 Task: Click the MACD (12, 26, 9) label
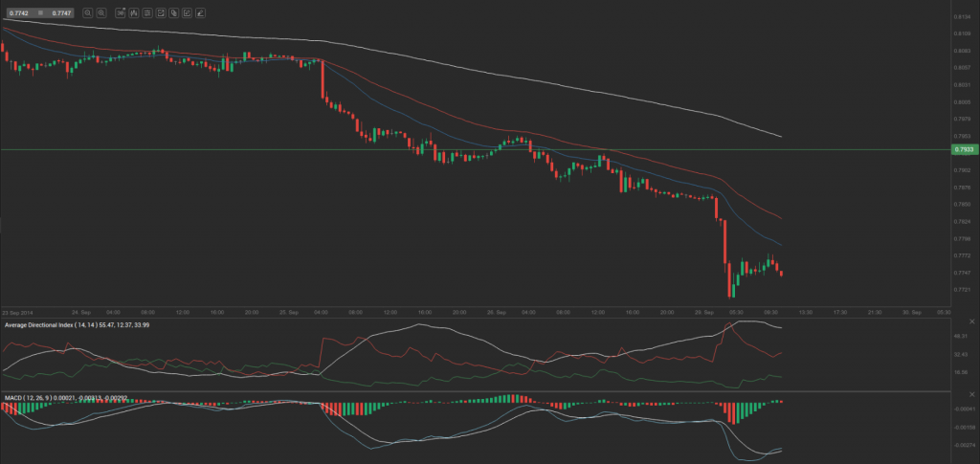[x=26, y=398]
